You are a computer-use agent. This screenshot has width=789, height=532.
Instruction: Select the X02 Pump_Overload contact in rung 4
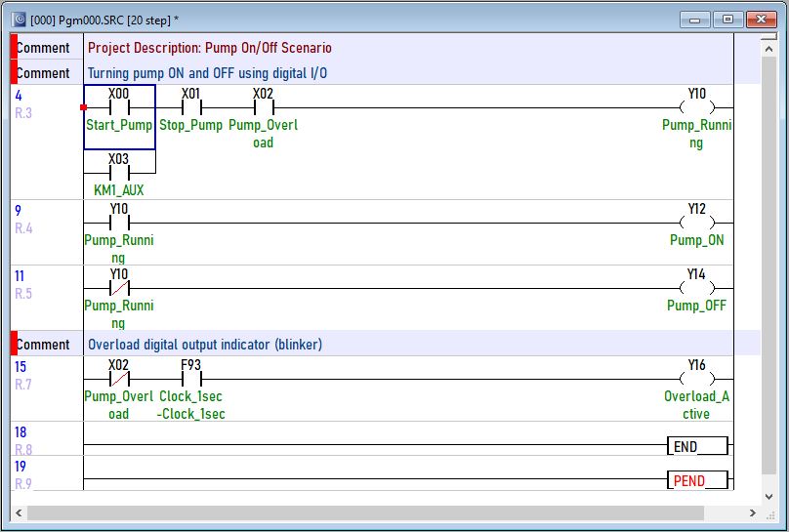(x=264, y=107)
